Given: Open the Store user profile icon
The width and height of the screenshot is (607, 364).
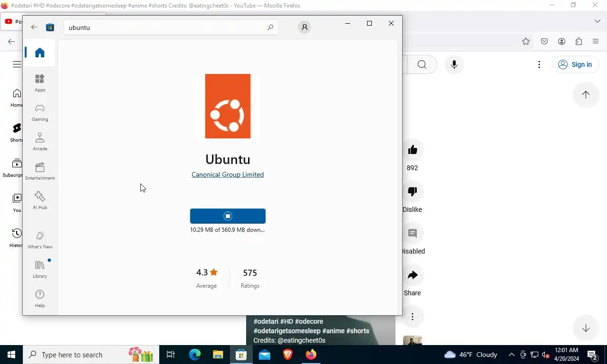Looking at the screenshot, I should [x=304, y=27].
